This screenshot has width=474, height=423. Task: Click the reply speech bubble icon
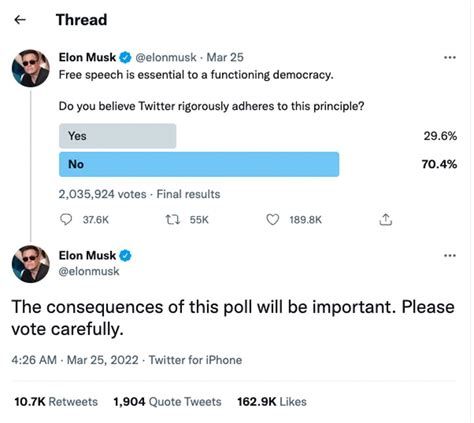(x=66, y=219)
